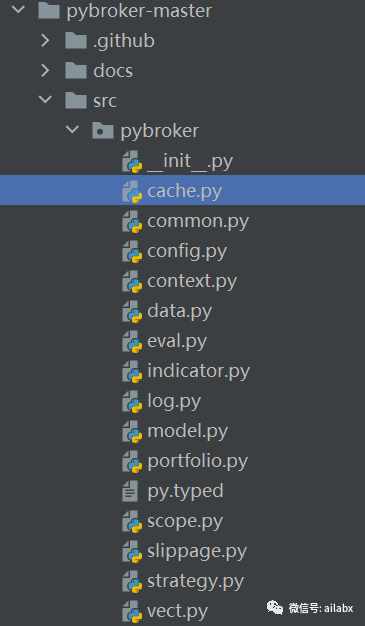Click the Python icon beside cache.py
The width and height of the screenshot is (365, 626).
coord(132,191)
